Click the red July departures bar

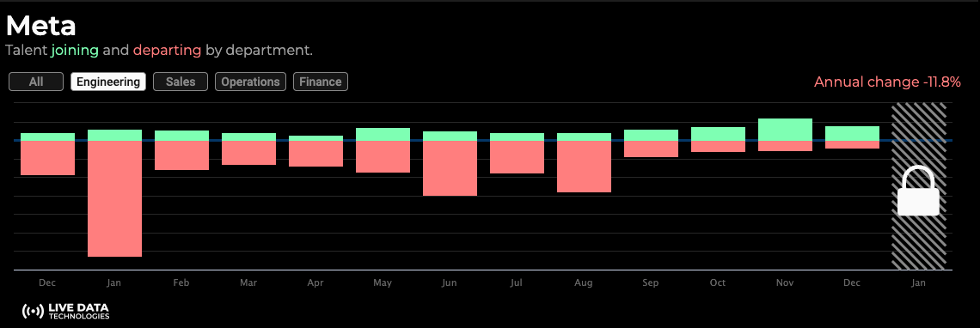pyautogui.click(x=517, y=157)
